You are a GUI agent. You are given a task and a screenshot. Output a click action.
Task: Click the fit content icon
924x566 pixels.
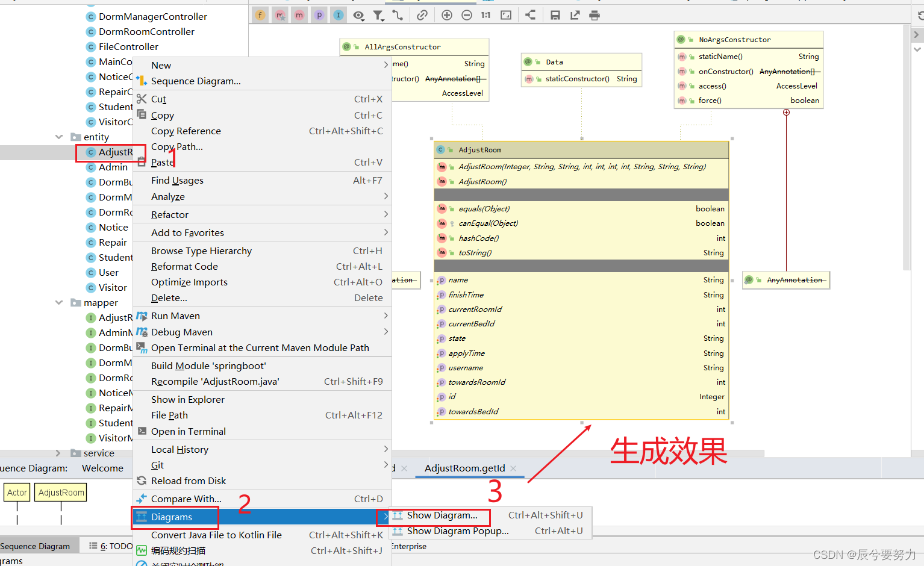[x=506, y=15]
